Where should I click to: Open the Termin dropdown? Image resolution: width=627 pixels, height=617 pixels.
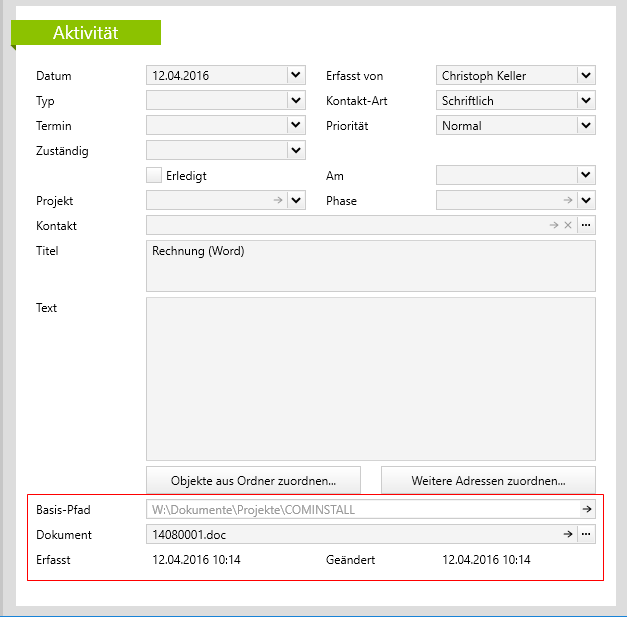click(295, 125)
